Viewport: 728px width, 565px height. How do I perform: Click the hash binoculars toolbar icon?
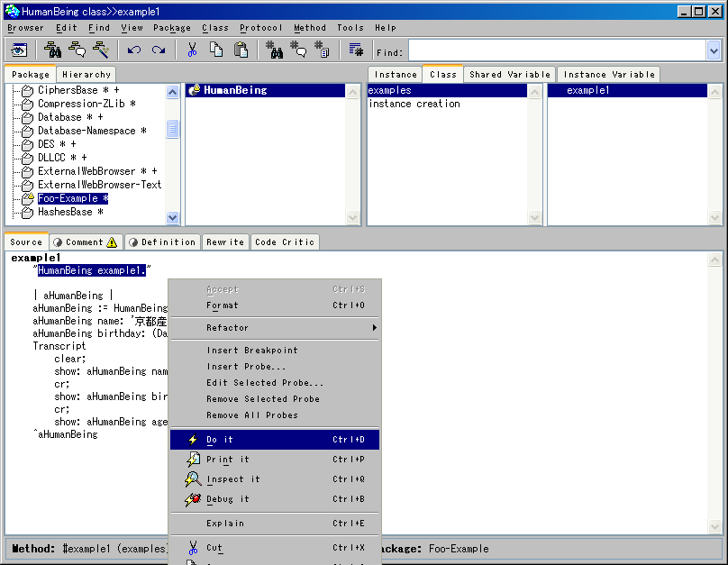tap(274, 50)
